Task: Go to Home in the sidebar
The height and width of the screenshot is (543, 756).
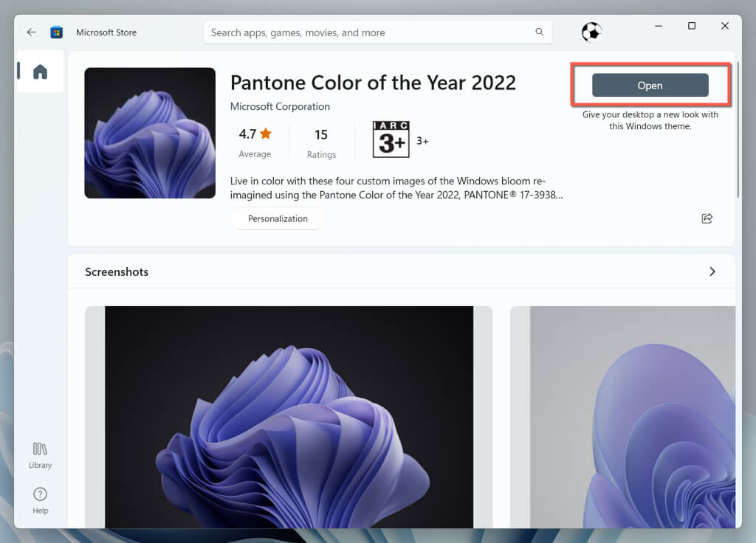Action: [x=40, y=72]
